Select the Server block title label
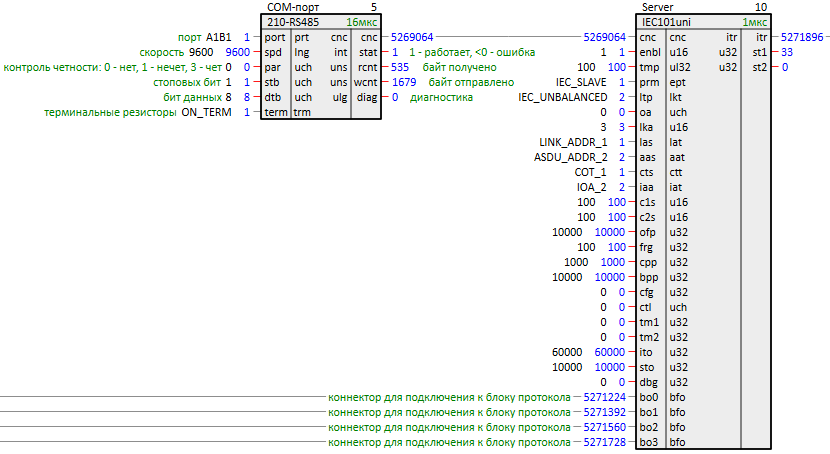Viewport: 830px width, 454px height. click(x=658, y=7)
